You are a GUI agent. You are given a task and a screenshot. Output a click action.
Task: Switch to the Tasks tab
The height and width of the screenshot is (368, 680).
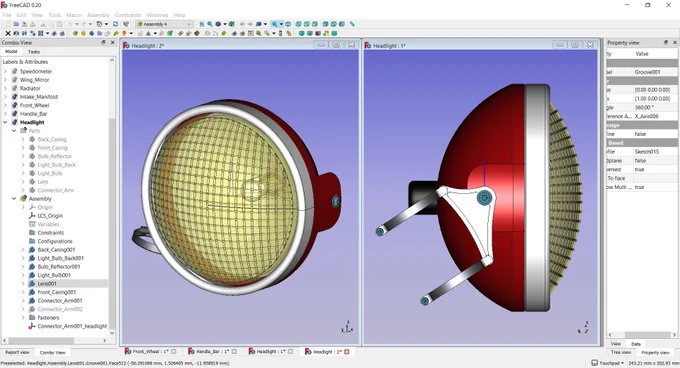34,52
